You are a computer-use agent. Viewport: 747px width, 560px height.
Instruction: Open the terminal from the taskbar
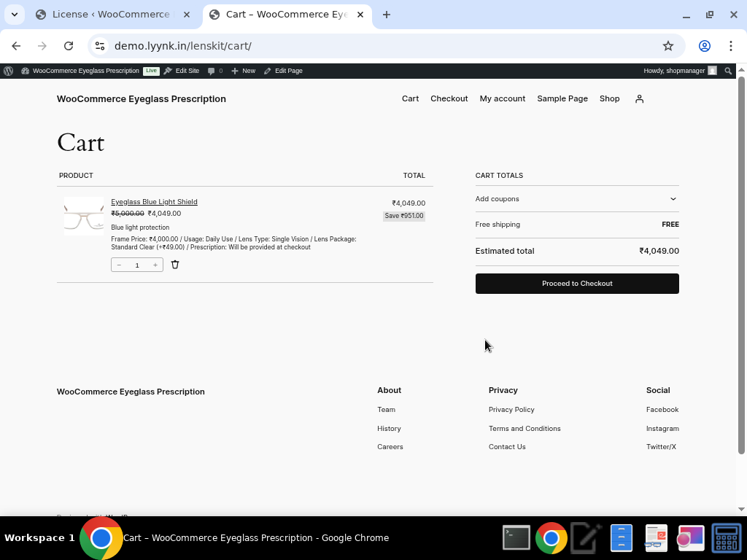click(516, 538)
